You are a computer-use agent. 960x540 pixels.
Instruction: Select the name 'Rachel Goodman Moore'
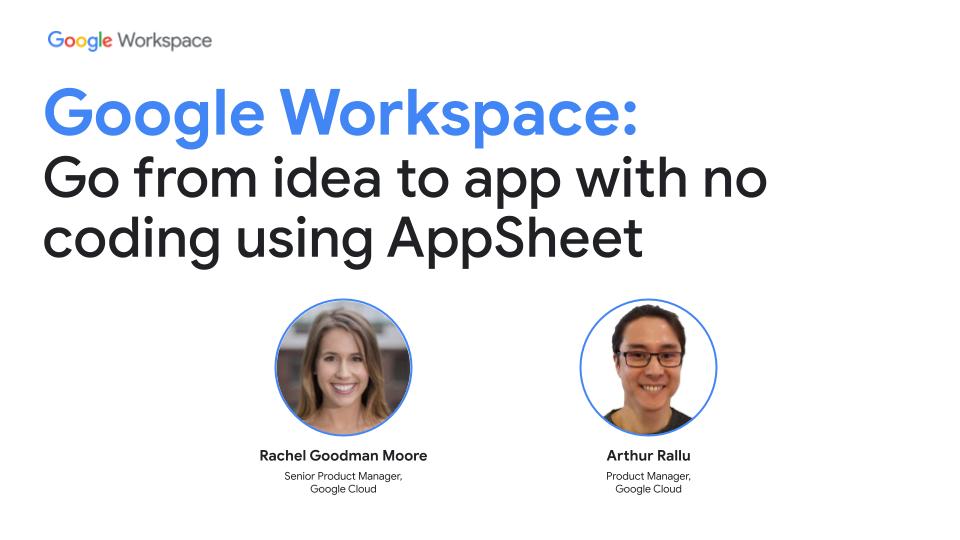(343, 456)
